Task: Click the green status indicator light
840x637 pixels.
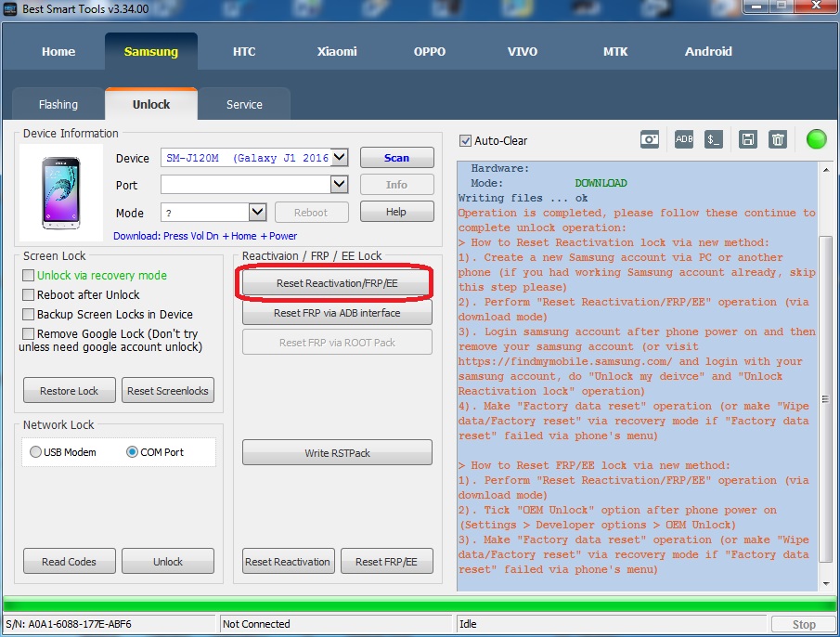Action: point(816,139)
